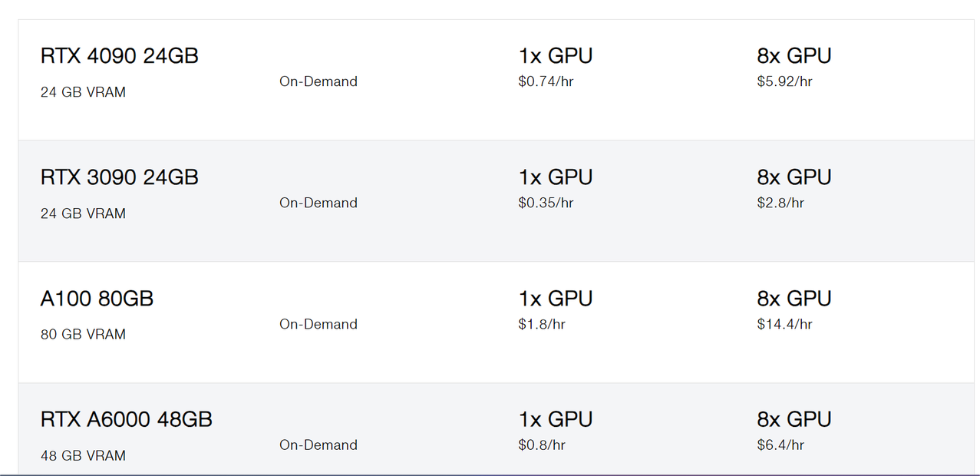Pick the $6.4/hr 8x GPU price
Viewport: 980px width, 476px height.
780,445
